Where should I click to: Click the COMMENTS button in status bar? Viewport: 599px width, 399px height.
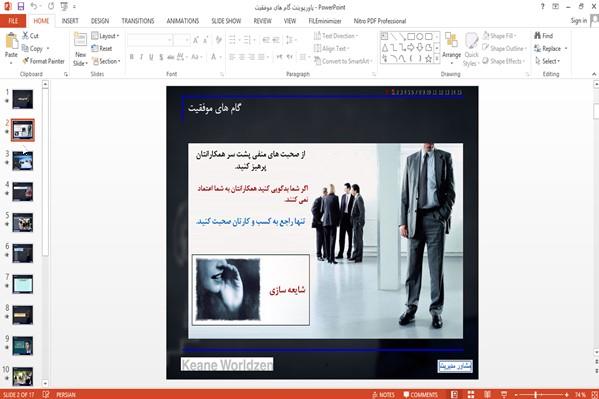[420, 394]
